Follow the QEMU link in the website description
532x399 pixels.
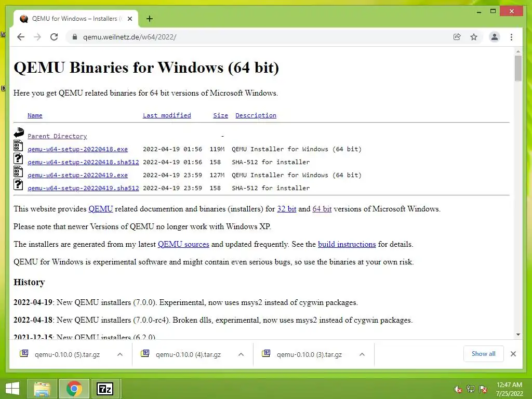pos(100,209)
